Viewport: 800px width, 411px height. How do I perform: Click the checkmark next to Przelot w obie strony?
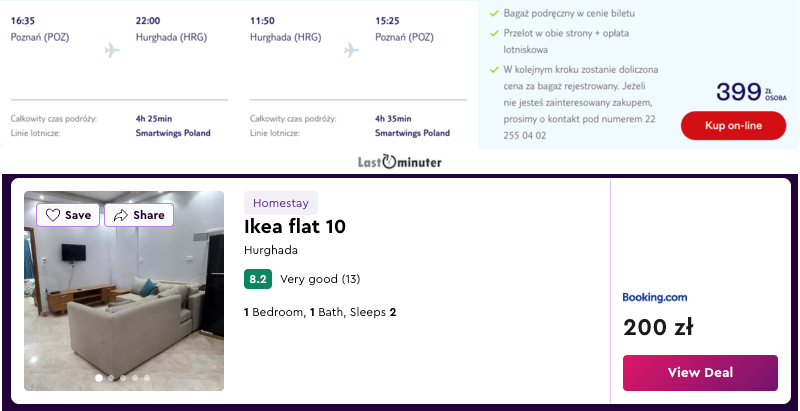click(x=495, y=33)
